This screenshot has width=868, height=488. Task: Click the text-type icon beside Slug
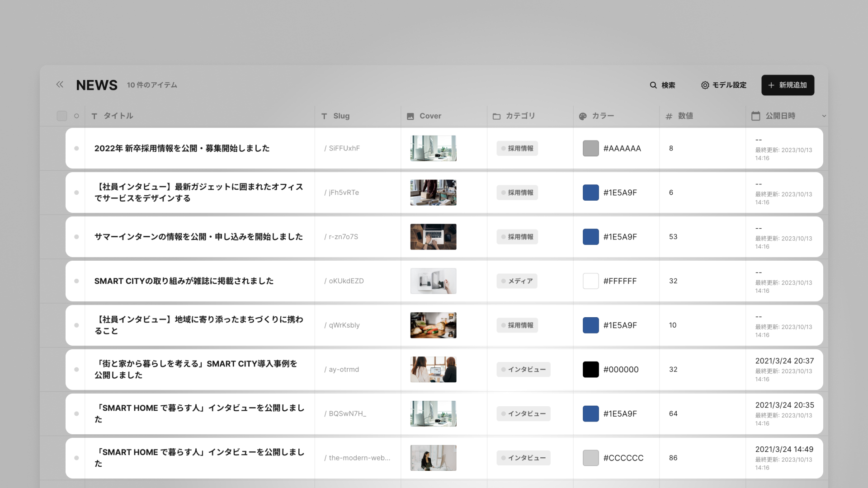[324, 116]
